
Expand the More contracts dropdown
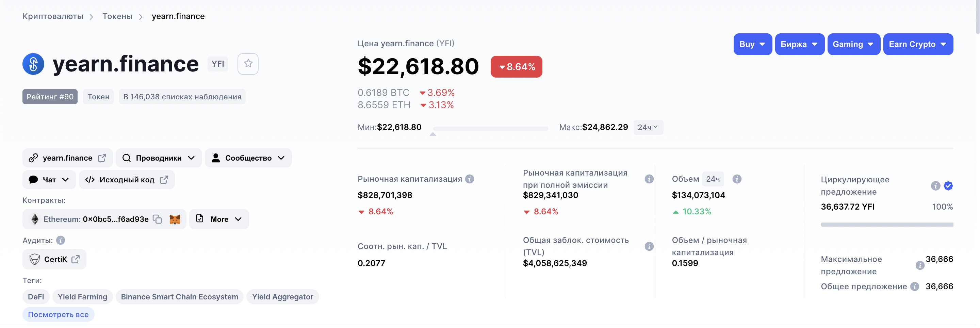(219, 219)
